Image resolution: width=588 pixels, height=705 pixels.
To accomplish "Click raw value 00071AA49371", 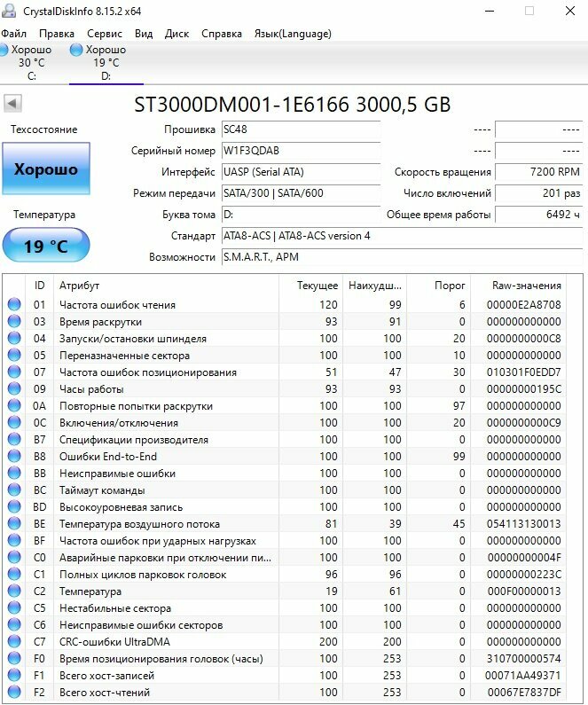I will click(523, 676).
